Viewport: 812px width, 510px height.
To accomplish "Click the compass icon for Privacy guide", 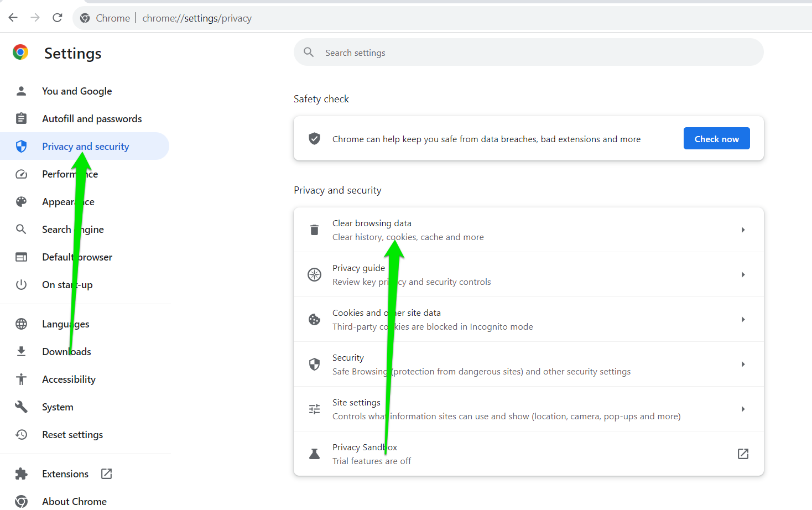I will (x=314, y=274).
